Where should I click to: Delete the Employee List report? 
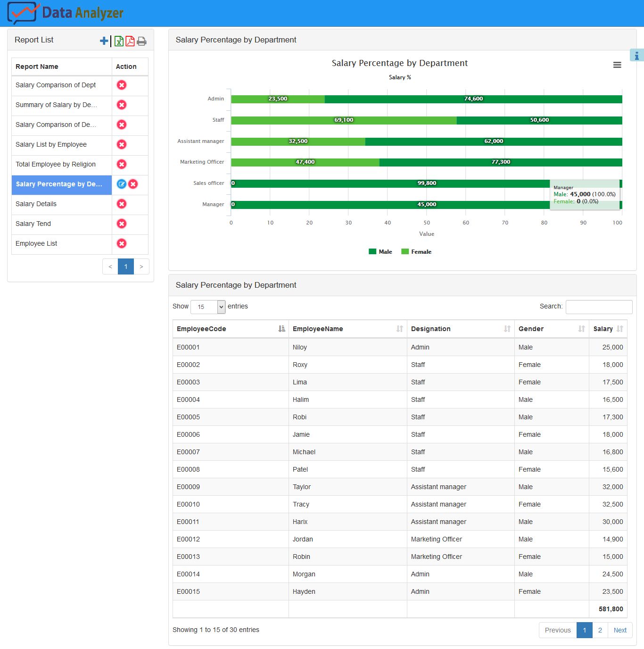(x=122, y=243)
